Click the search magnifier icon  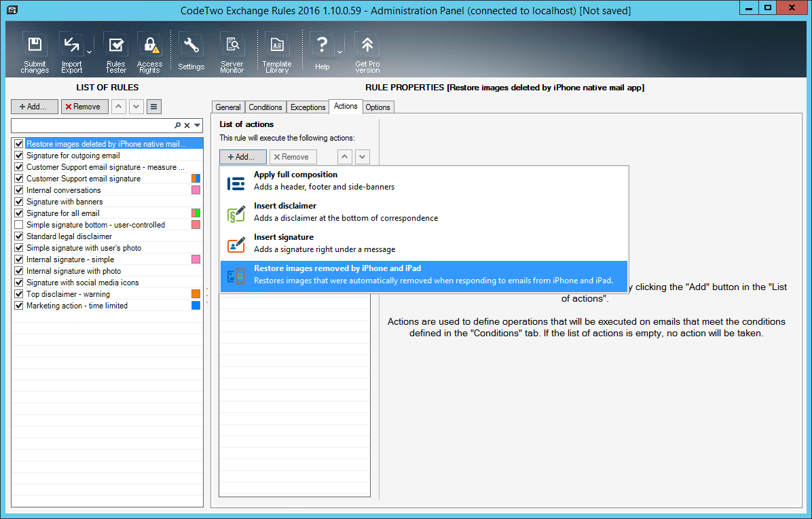[178, 126]
